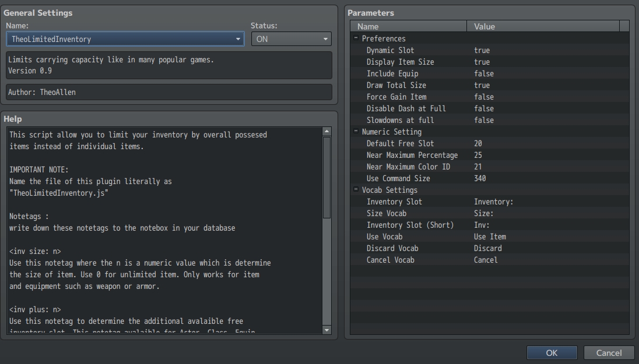Click the value 'Use Item' in Parameters
This screenshot has height=364, width=639.
tap(489, 236)
